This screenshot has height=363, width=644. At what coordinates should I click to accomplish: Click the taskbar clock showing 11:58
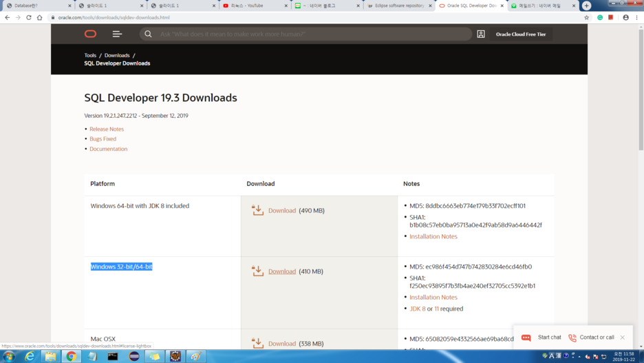[x=624, y=356]
